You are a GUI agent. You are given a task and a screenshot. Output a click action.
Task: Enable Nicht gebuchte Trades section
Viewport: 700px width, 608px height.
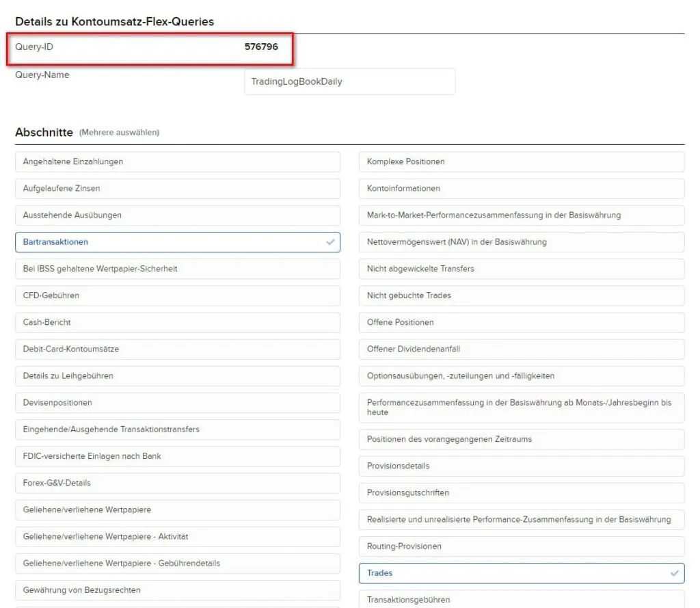click(522, 295)
